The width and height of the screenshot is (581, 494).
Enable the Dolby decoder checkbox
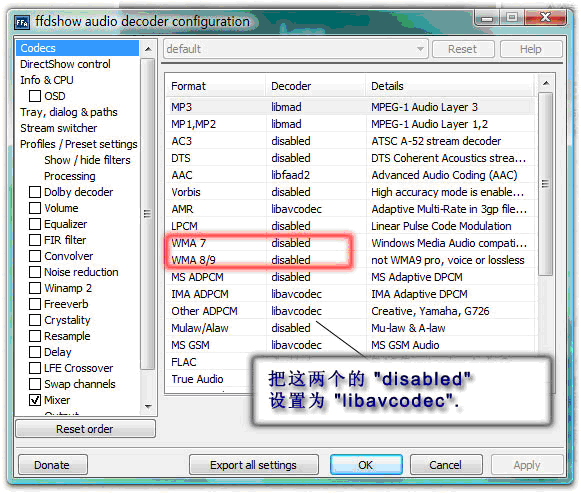coord(35,192)
